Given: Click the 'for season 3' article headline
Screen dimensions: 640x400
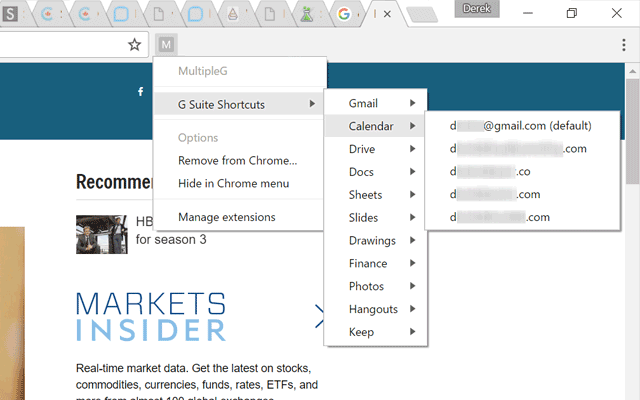Looking at the screenshot, I should [171, 240].
